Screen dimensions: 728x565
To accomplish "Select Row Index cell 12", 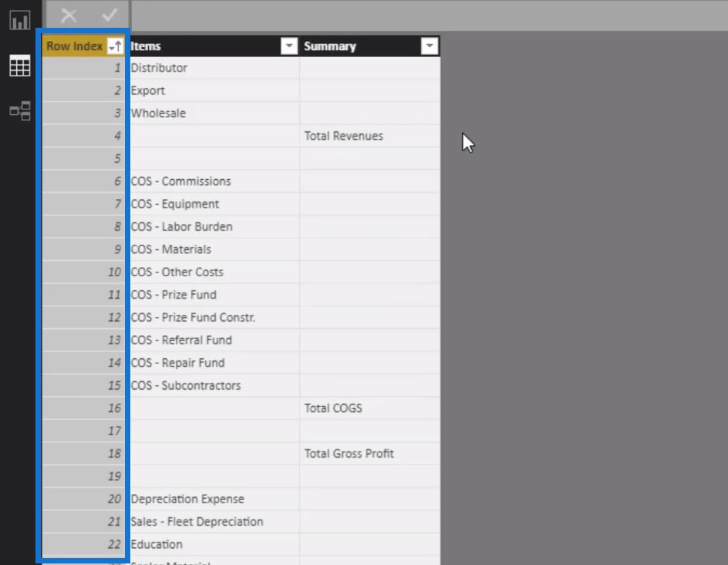I will tap(83, 317).
